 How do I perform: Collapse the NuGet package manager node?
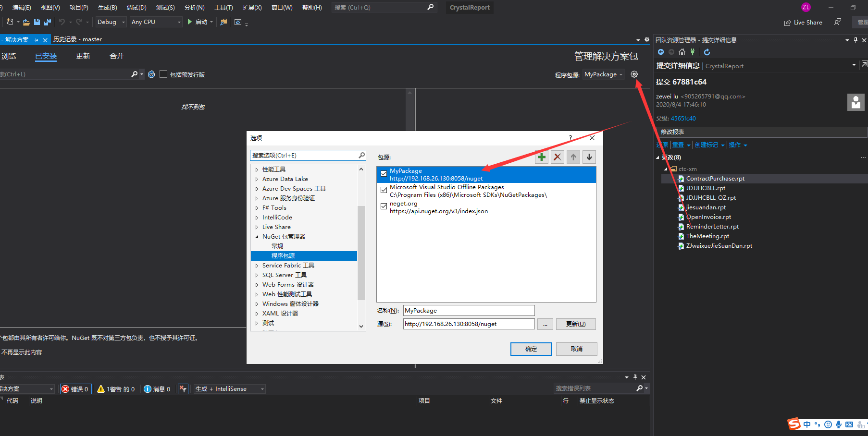[x=257, y=237]
